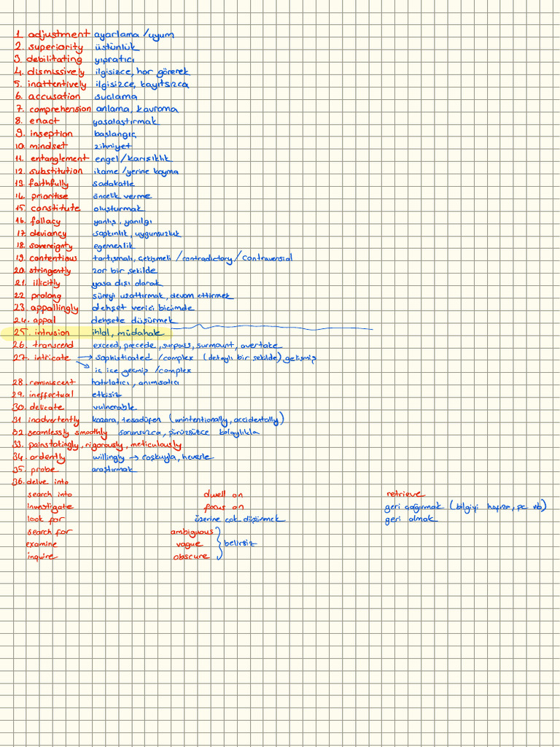Click the word "illicitly" in entry 21
560x747 pixels.
(47, 284)
